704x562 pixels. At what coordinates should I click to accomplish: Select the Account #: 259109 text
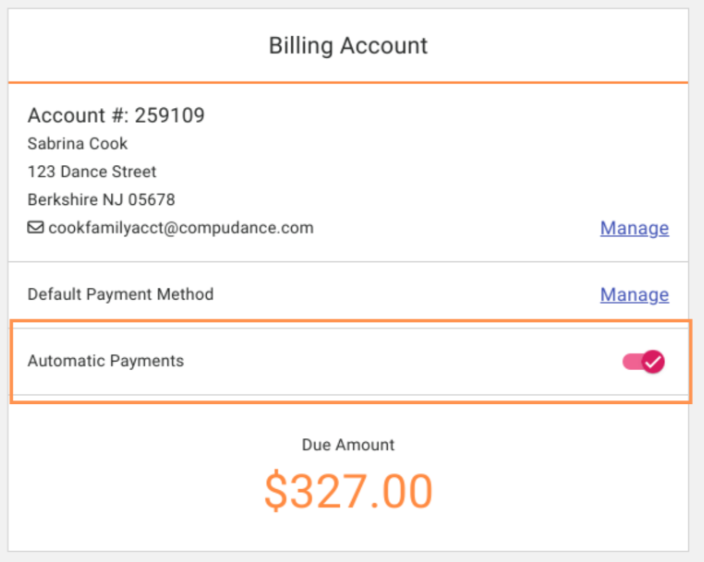point(116,116)
